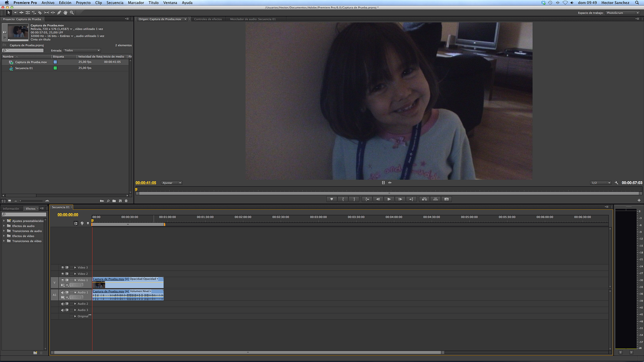
Task: Switch Project panel to list view
Action: [x=4, y=201]
